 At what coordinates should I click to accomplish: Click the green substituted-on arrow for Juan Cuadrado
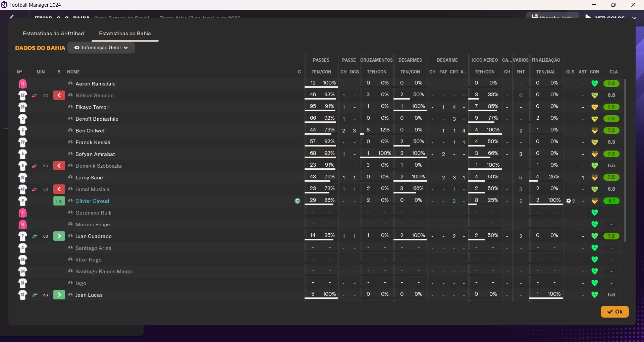point(59,236)
